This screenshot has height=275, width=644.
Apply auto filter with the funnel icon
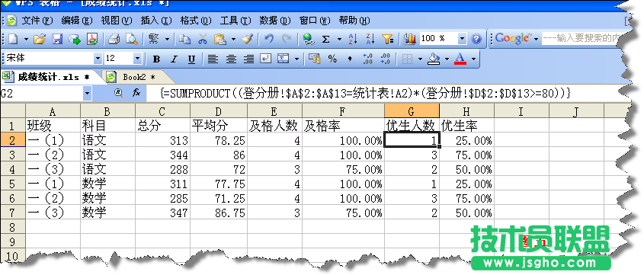[388, 39]
